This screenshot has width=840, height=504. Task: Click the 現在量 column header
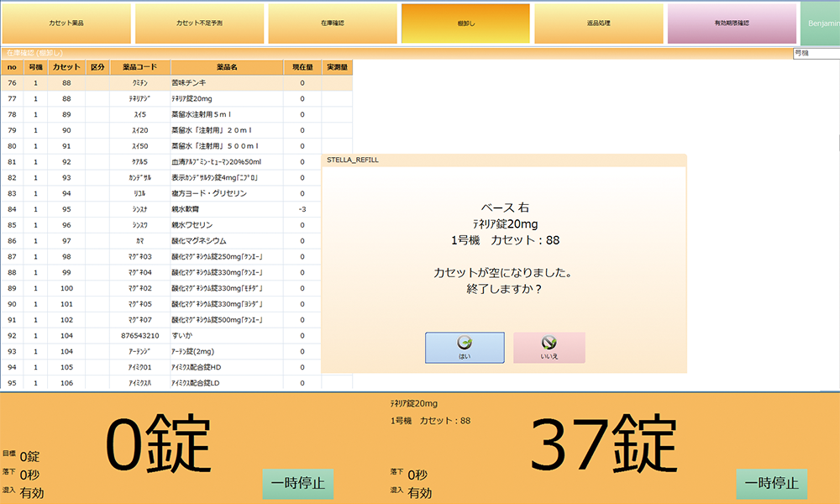click(302, 67)
